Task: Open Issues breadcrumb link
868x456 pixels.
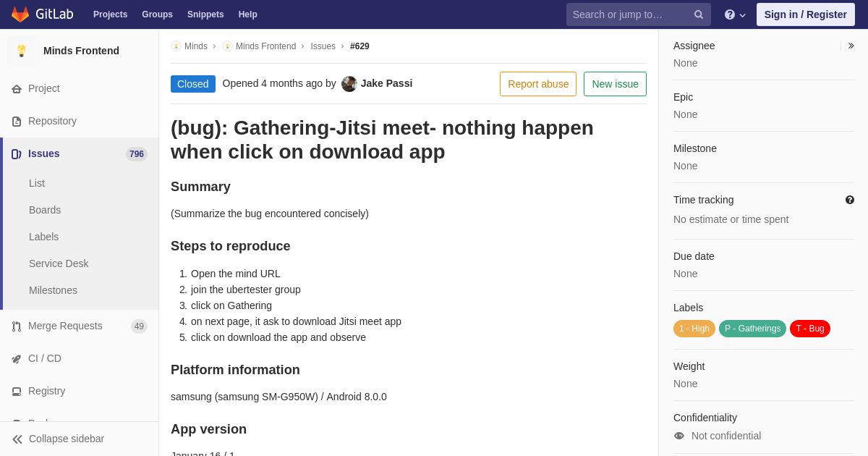Action: click(x=323, y=46)
